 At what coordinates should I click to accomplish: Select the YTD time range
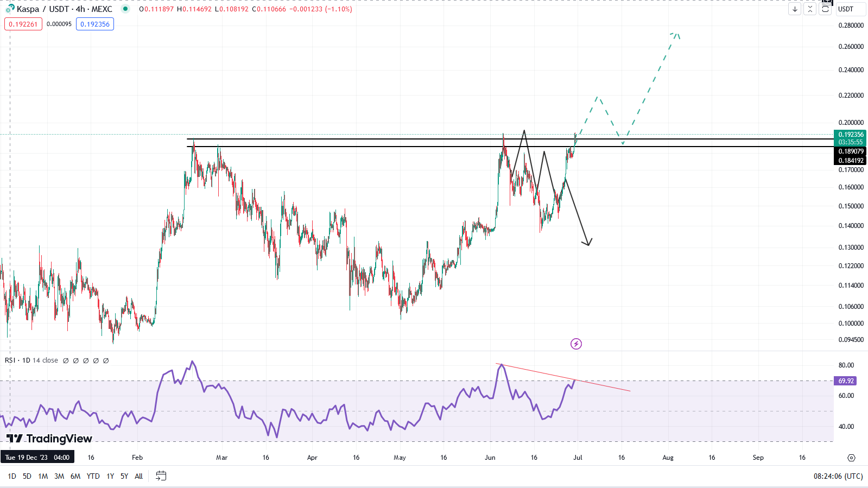93,476
